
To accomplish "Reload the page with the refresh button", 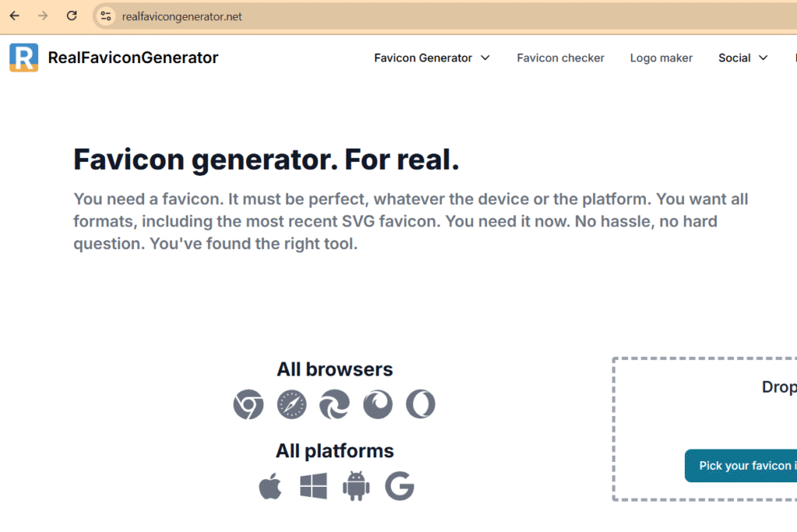I will click(72, 16).
